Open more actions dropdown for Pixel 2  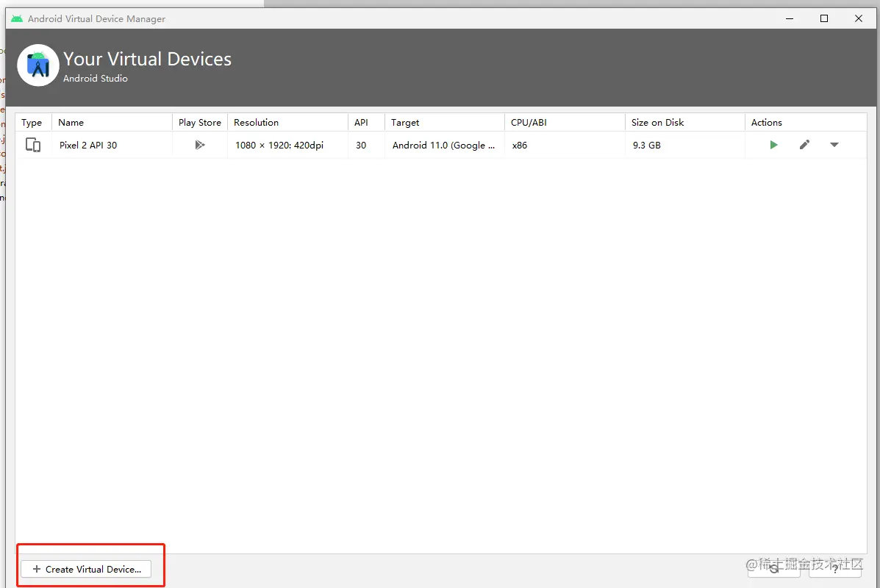834,145
